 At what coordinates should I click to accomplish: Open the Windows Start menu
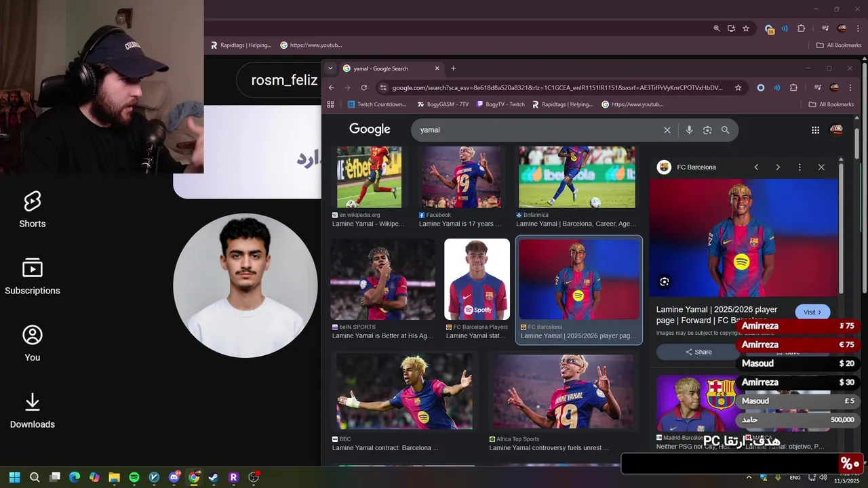click(14, 477)
